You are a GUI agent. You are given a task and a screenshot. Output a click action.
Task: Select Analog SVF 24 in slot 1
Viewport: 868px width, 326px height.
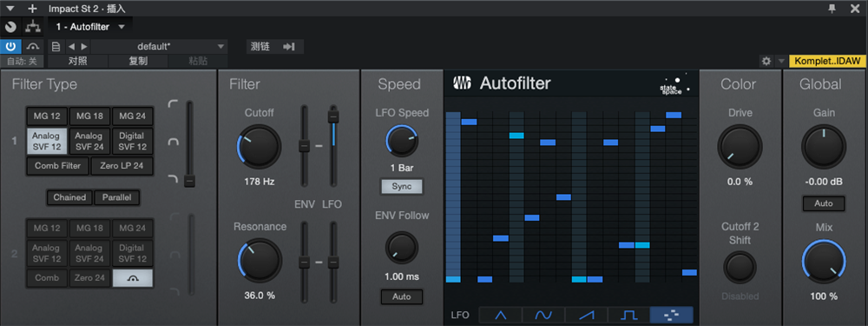click(x=89, y=141)
